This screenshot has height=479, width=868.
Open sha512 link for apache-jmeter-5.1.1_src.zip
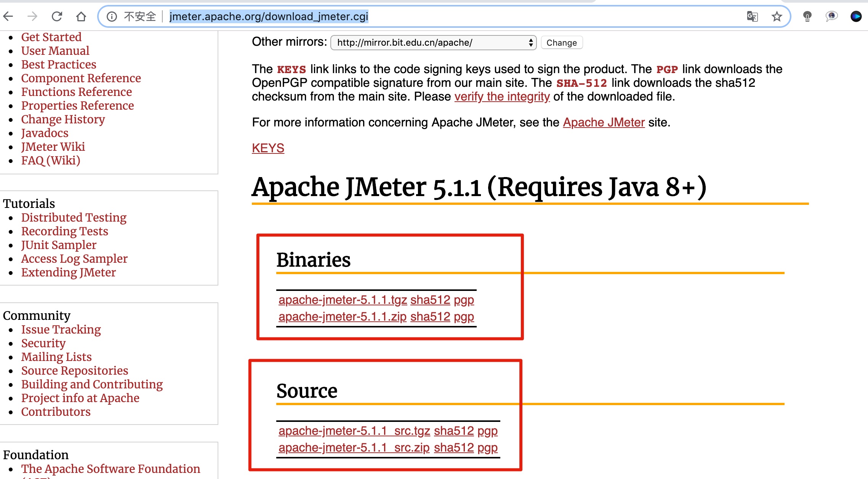(x=453, y=448)
